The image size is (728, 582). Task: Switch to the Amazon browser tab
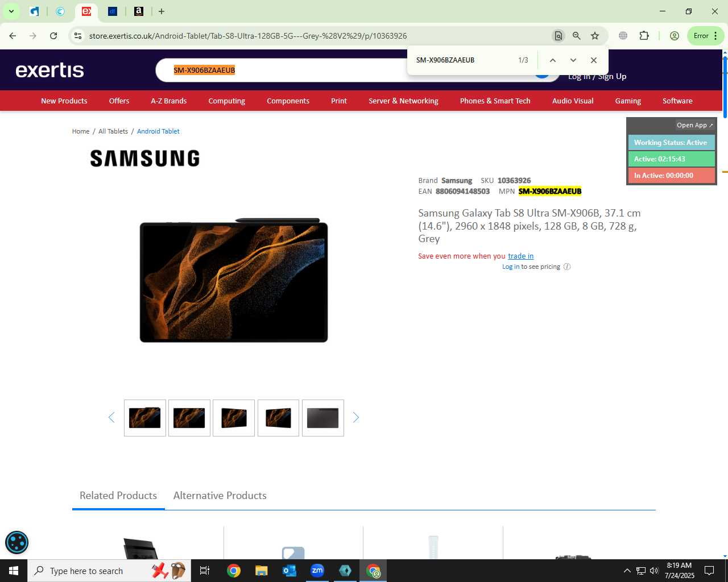138,11
